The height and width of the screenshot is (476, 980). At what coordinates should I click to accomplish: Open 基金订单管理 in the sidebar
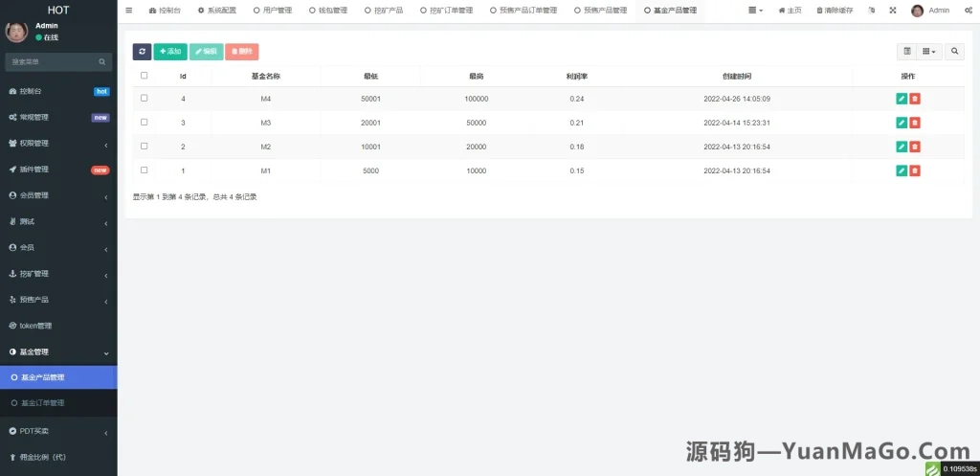pyautogui.click(x=58, y=403)
